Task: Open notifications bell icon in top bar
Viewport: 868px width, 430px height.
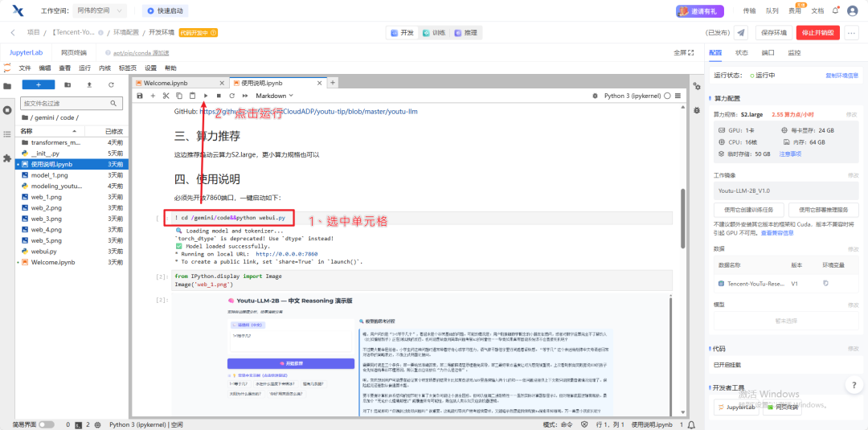Action: [835, 10]
